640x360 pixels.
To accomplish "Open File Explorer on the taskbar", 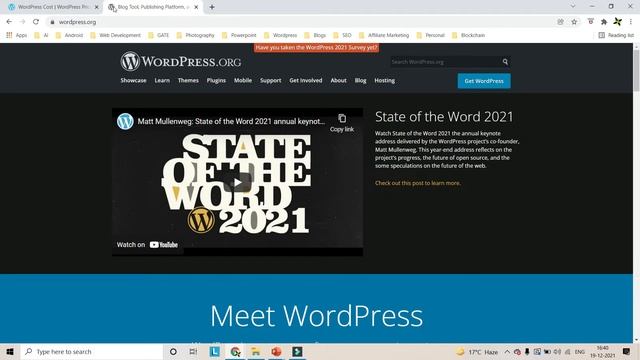I will tap(256, 351).
